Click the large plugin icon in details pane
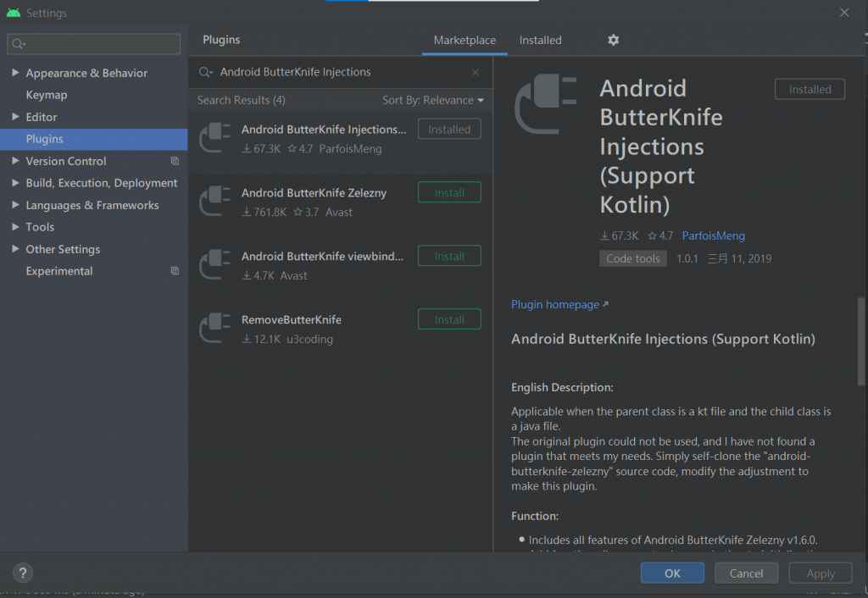 (x=546, y=104)
